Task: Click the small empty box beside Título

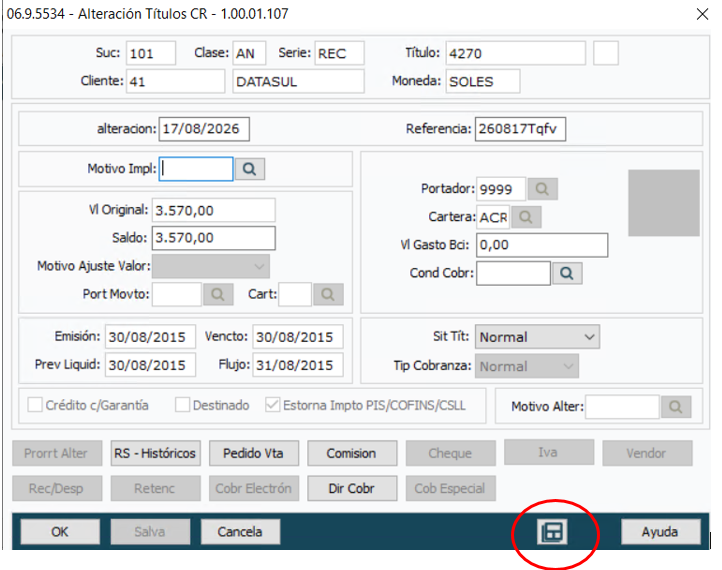Action: coord(606,53)
